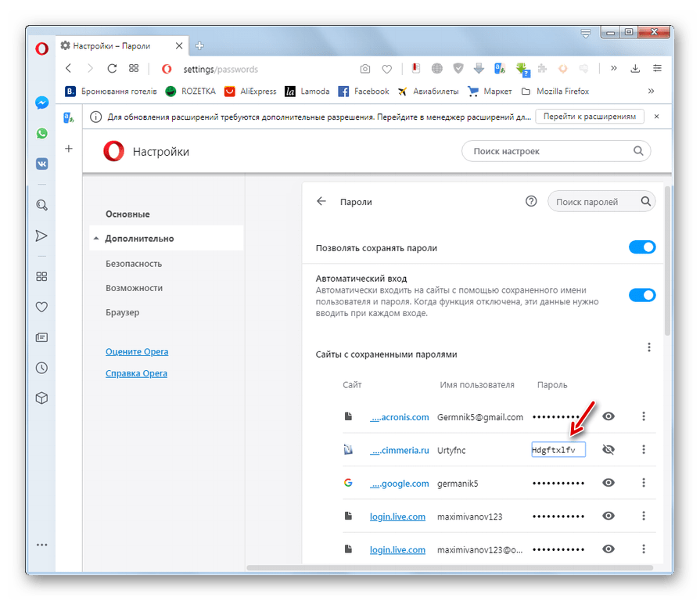Open Facebook Messenger in the sidebar

[41, 103]
